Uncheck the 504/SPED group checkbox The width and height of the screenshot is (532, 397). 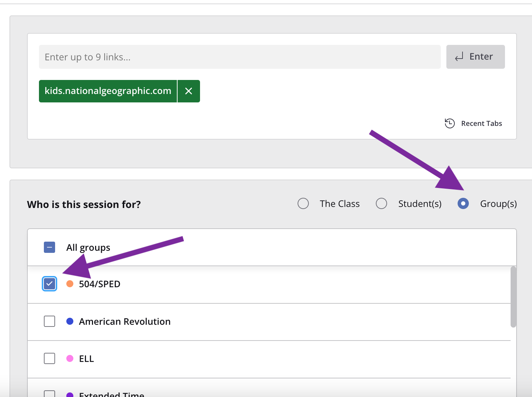point(49,284)
